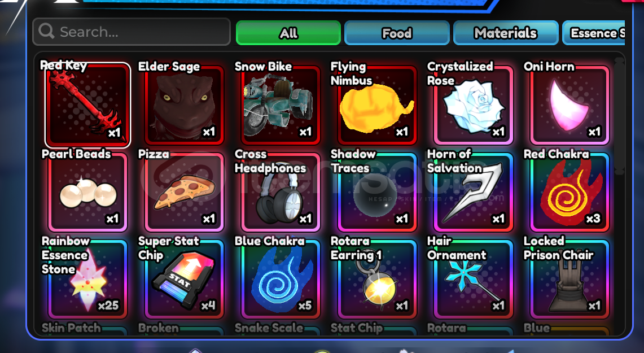This screenshot has height=353, width=644.
Task: Choose the Flying Nimbus cloud item
Action: point(377,105)
